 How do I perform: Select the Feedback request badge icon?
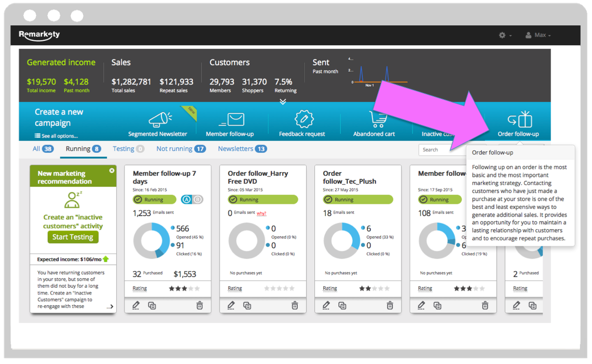pyautogui.click(x=304, y=119)
